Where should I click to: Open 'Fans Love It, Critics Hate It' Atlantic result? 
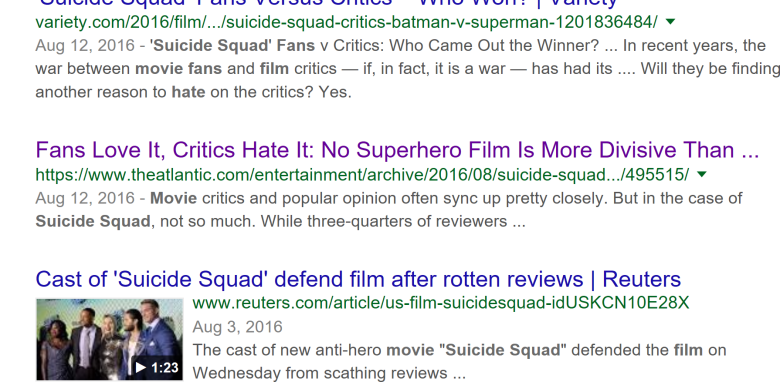397,150
